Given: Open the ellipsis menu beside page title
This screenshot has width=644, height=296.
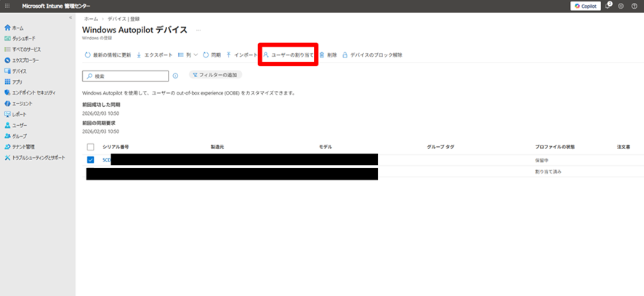Looking at the screenshot, I should (198, 30).
